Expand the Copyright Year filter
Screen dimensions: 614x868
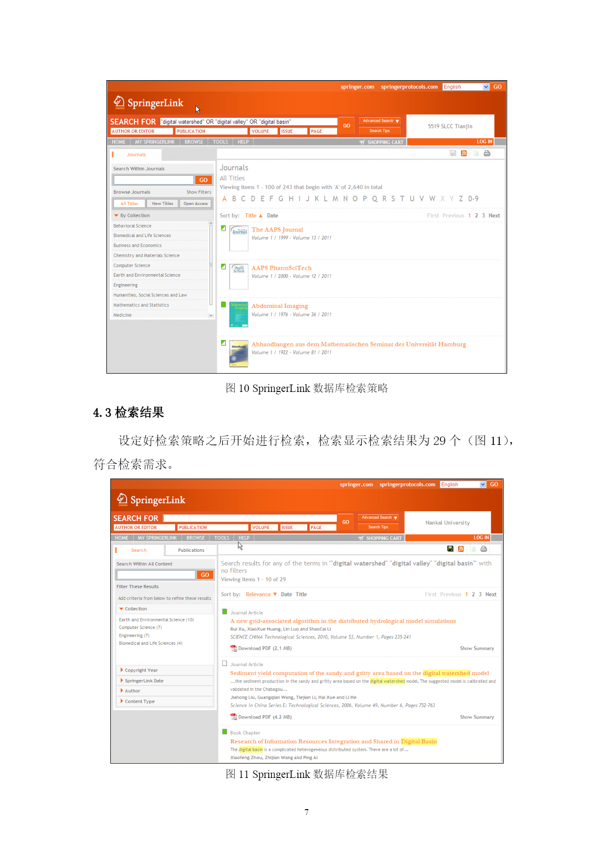(122, 670)
